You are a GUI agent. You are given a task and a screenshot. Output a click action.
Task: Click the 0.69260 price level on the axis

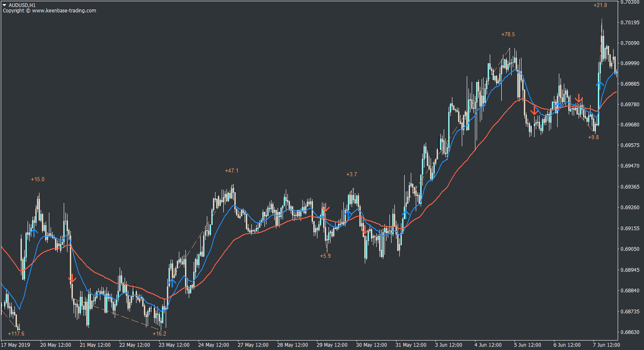(630, 207)
